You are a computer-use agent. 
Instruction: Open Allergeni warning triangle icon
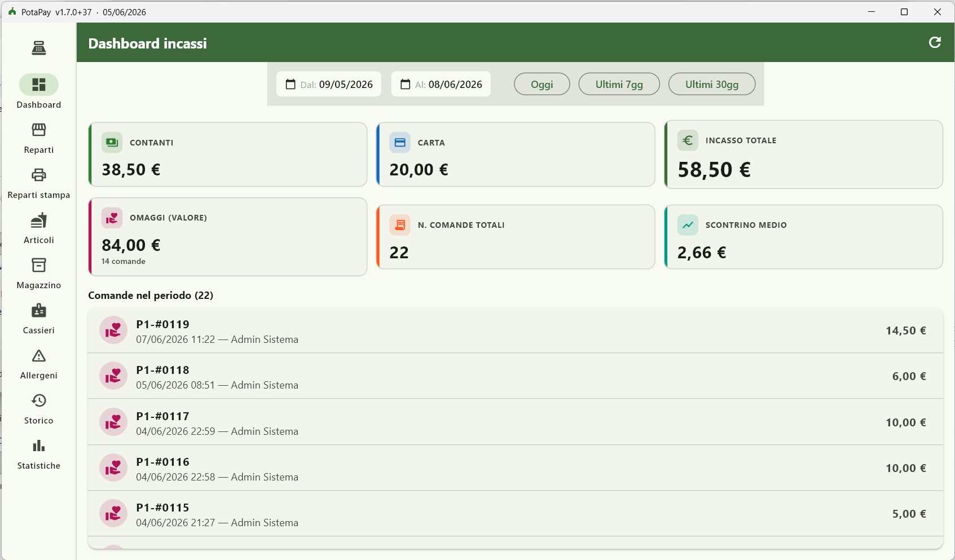(x=38, y=356)
